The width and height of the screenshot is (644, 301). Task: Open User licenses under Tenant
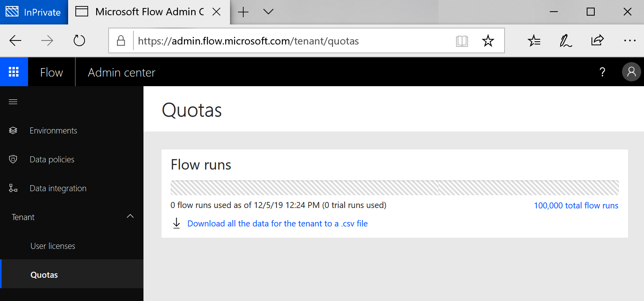click(53, 246)
